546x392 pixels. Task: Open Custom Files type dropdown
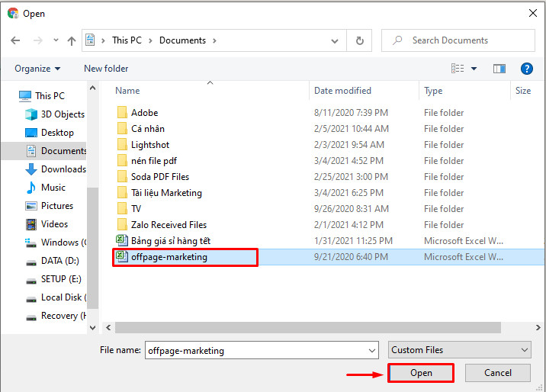click(x=460, y=350)
